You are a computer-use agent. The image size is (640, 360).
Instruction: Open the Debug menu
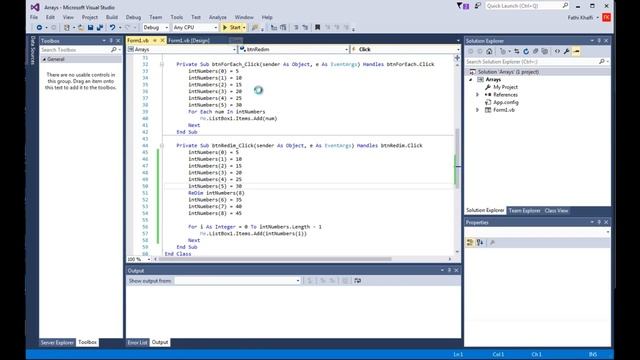coord(133,17)
